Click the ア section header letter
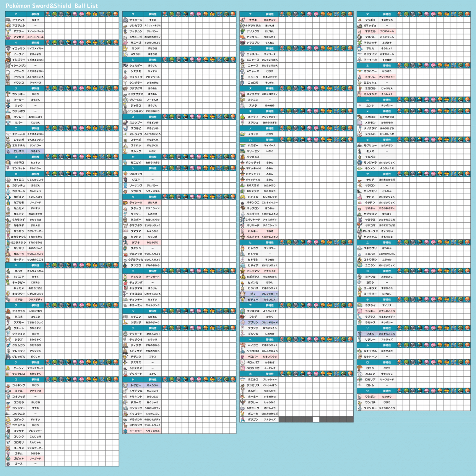Viewport: 476px width, 476px height. pos(16,14)
